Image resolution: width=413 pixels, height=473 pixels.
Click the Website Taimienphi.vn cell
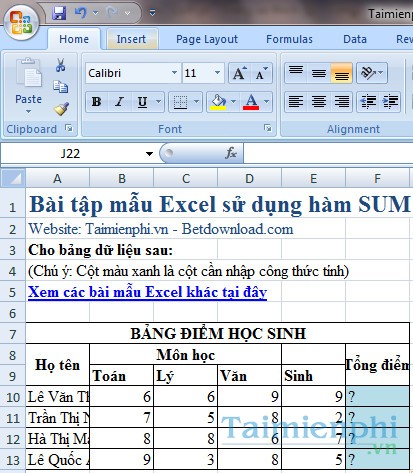tap(161, 229)
